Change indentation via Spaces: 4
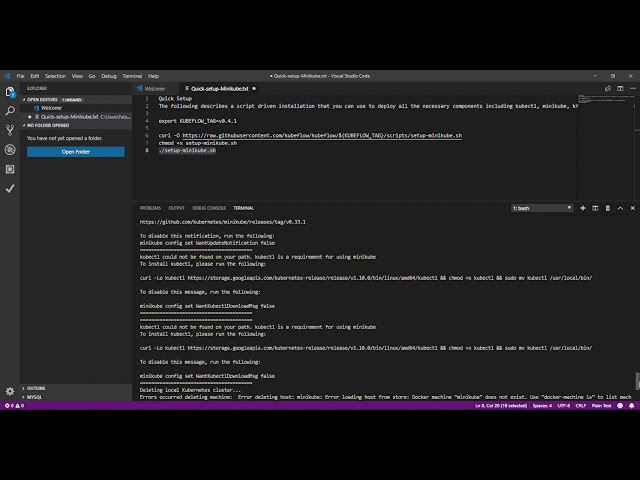 click(x=542, y=406)
